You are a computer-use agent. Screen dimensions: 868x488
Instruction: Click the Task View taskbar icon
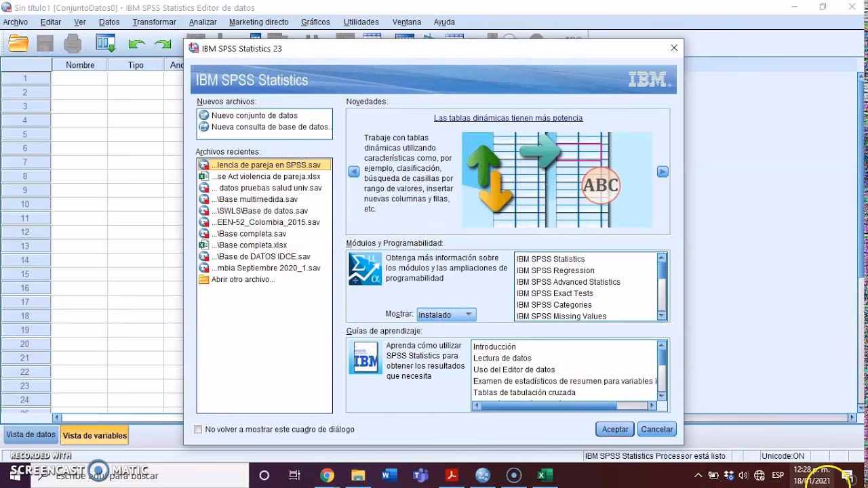[295, 475]
